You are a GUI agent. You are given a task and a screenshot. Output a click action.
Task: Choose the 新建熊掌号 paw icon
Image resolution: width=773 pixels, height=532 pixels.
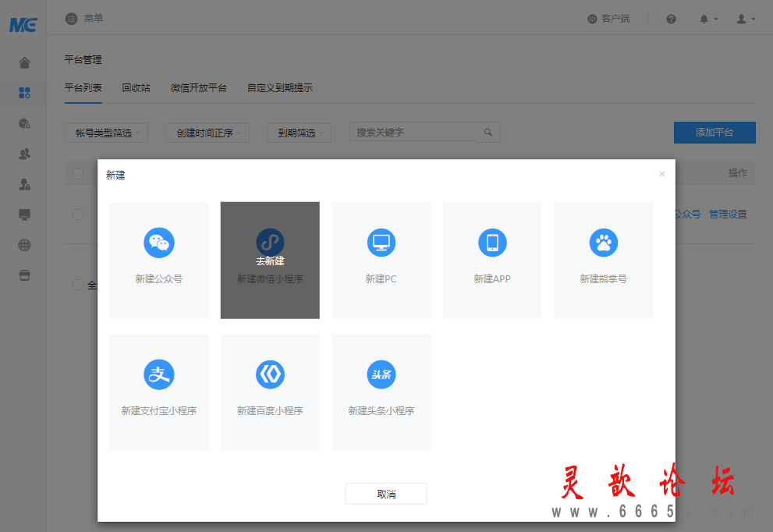click(x=604, y=243)
